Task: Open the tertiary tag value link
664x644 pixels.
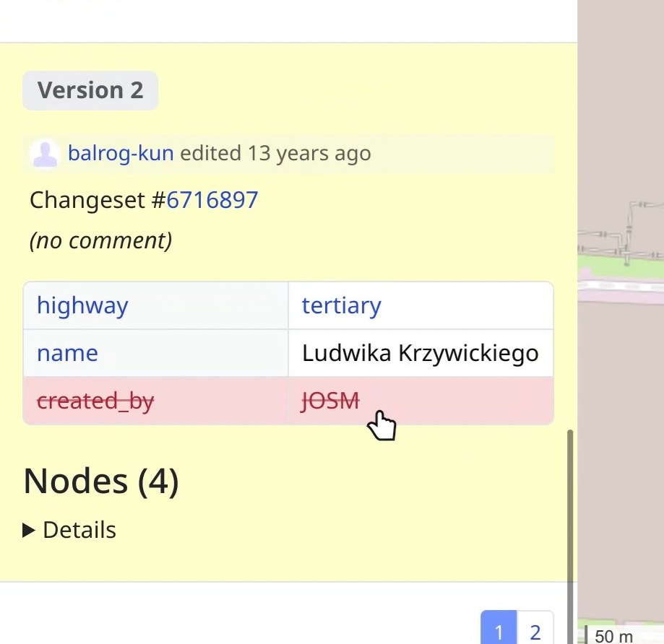Action: click(x=341, y=305)
